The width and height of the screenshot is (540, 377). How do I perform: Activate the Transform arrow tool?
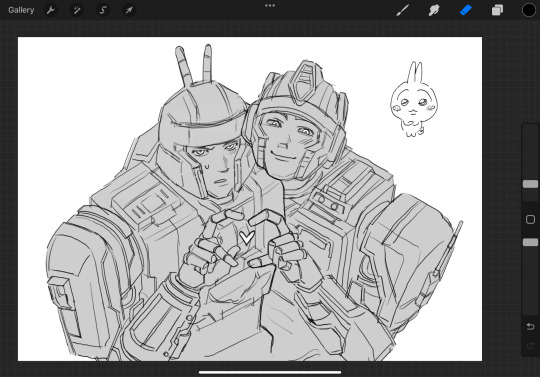click(x=129, y=10)
